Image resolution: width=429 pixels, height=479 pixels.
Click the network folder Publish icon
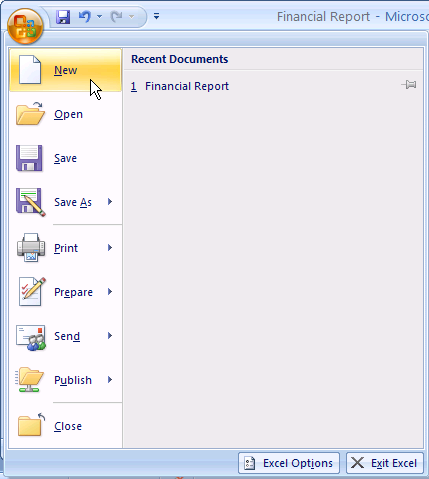tap(29, 380)
